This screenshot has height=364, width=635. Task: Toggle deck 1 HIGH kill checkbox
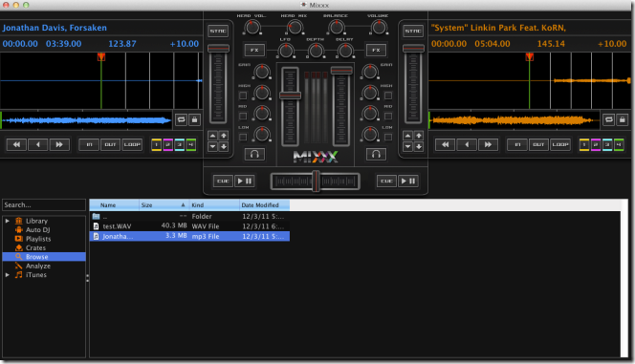pyautogui.click(x=243, y=96)
